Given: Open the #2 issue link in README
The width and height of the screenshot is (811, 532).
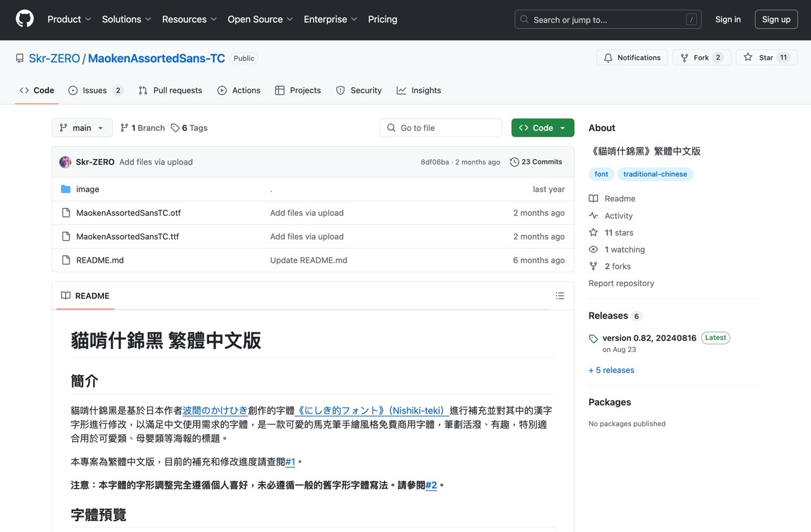Looking at the screenshot, I should 431,485.
